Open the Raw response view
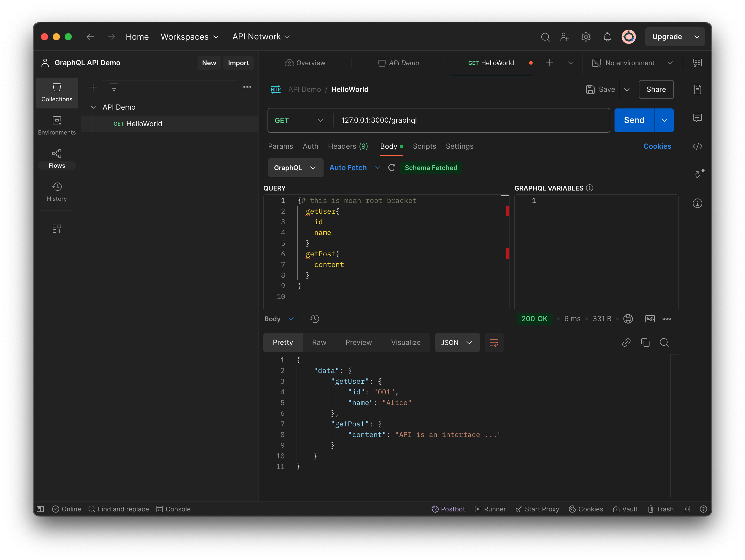Screen dimensions: 745x560 (319, 342)
